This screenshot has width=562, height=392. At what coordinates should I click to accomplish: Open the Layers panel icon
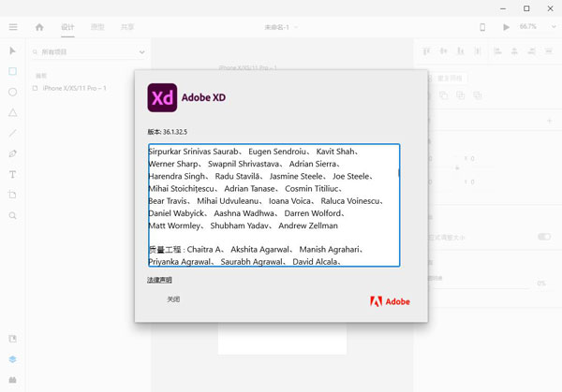[12, 359]
